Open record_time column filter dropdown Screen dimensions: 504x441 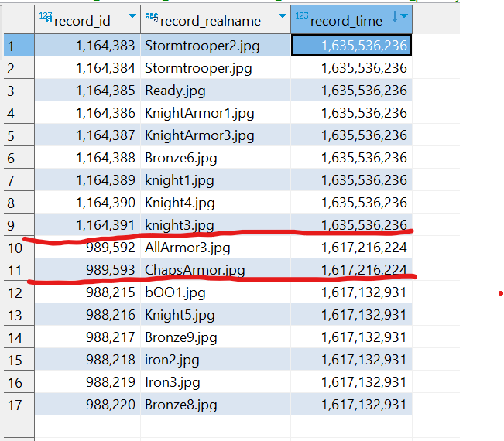coord(404,16)
